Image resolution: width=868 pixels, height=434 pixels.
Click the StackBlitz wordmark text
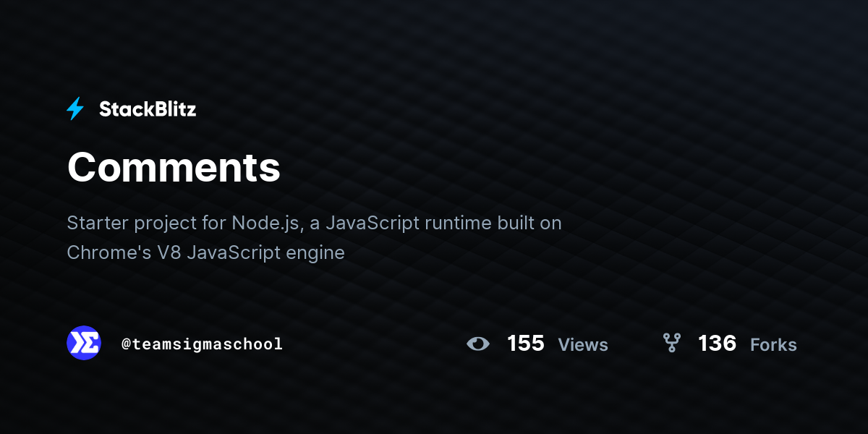pyautogui.click(x=148, y=109)
